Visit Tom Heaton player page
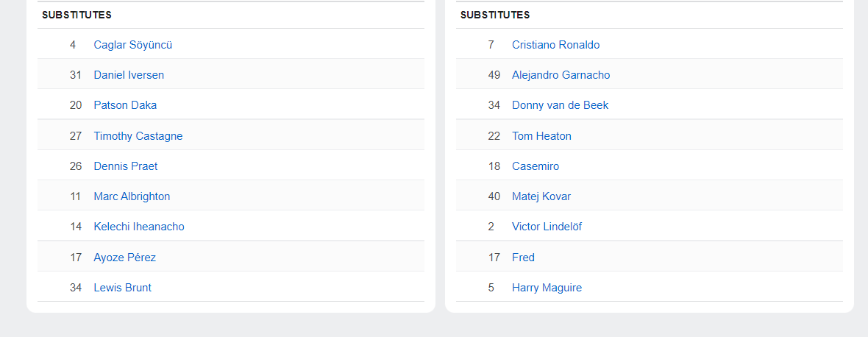This screenshot has height=337, width=868. [x=542, y=135]
